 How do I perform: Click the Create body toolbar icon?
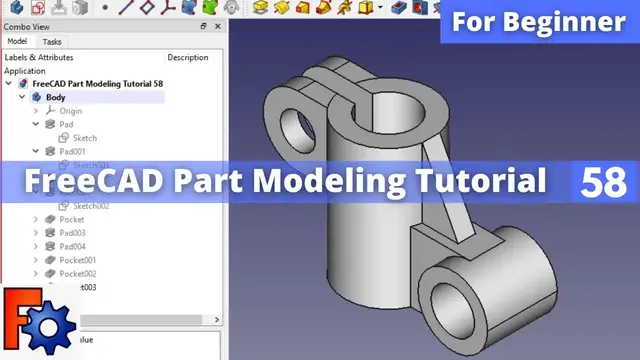[17, 7]
